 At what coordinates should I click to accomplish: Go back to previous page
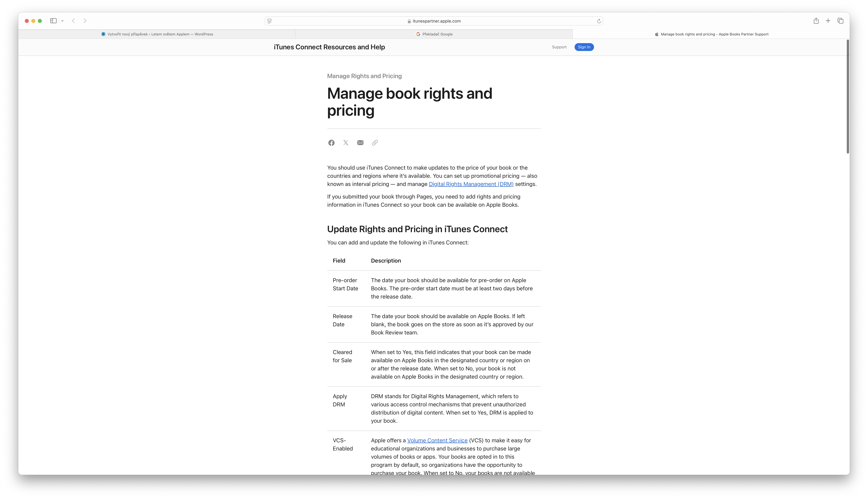[x=73, y=21]
